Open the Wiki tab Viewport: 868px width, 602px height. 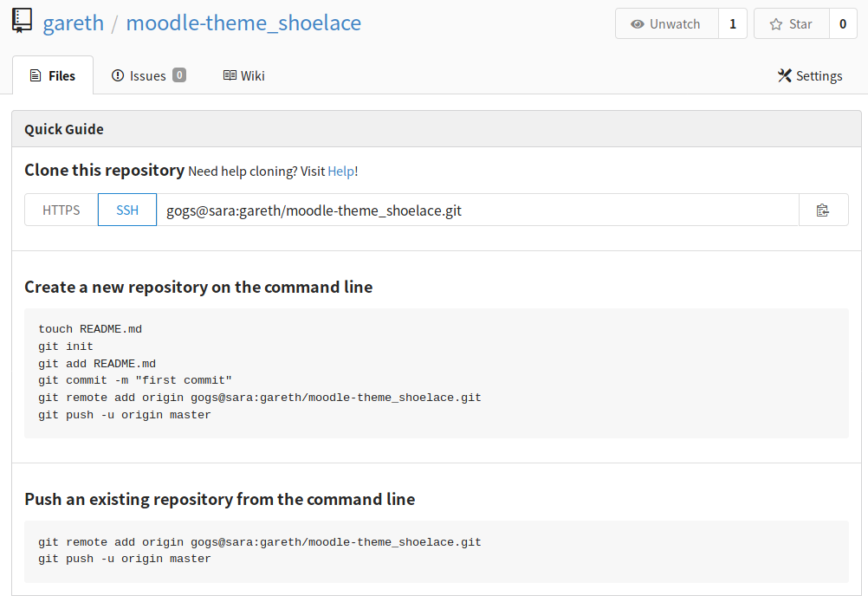pos(244,75)
